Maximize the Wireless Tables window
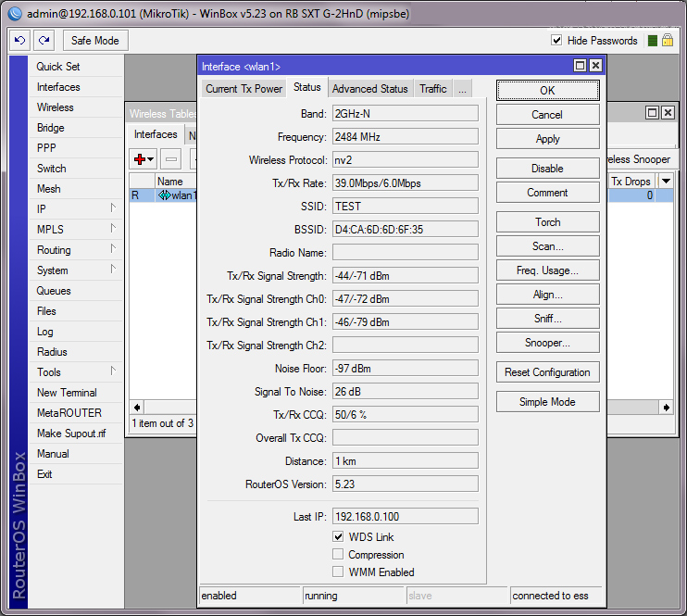The image size is (687, 616). 652,113
